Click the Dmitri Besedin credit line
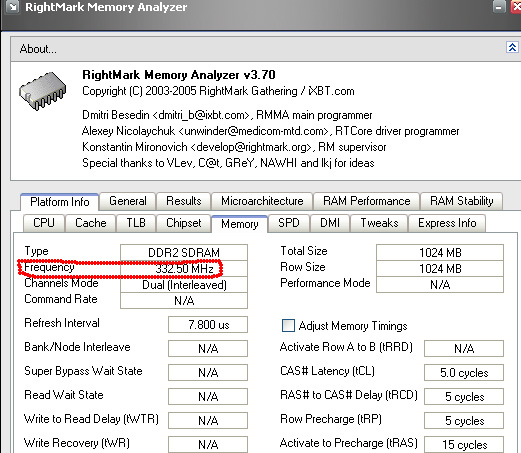The width and height of the screenshot is (521, 453). tap(227, 115)
